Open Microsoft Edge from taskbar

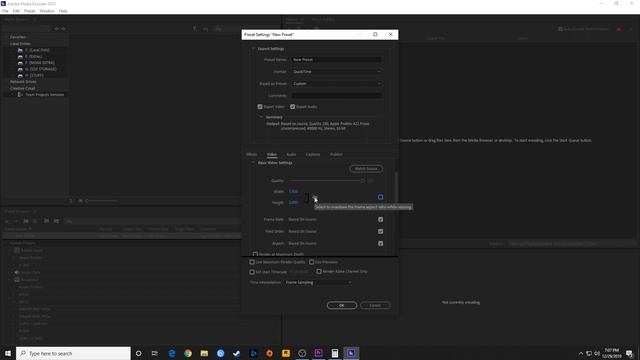point(171,353)
